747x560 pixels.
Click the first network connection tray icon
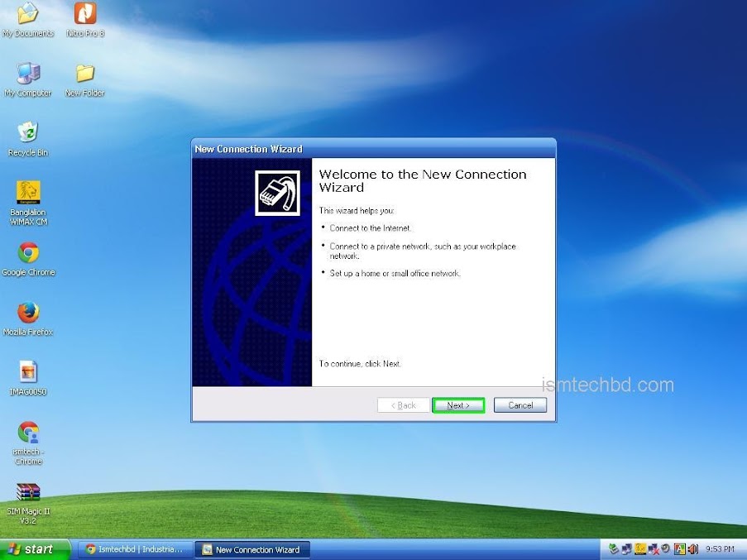pyautogui.click(x=626, y=549)
